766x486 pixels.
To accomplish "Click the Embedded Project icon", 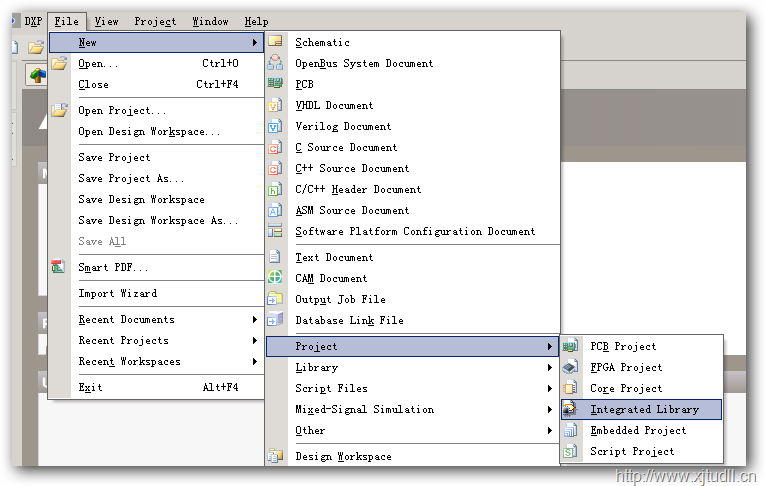I will (570, 430).
